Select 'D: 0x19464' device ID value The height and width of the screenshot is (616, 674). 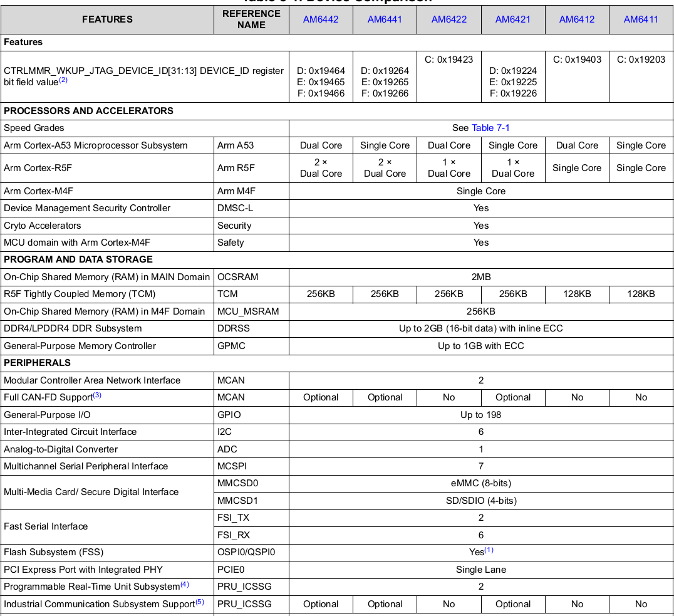[321, 71]
